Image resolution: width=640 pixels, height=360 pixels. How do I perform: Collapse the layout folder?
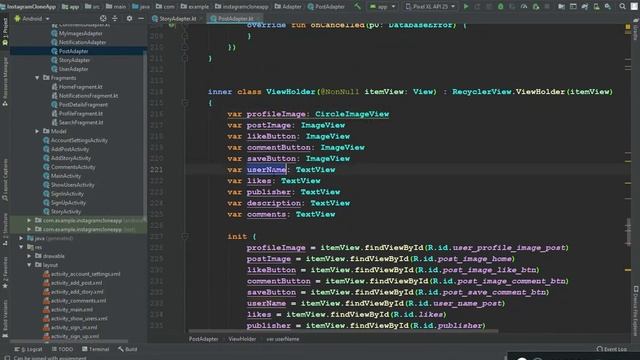coord(29,265)
